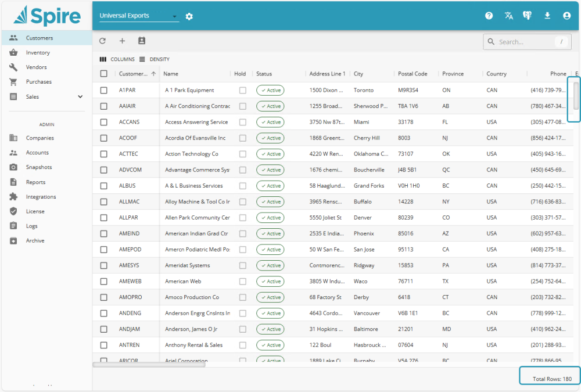Image resolution: width=581 pixels, height=392 pixels.
Task: Click the Customers people icon in sidebar
Action: pos(13,38)
